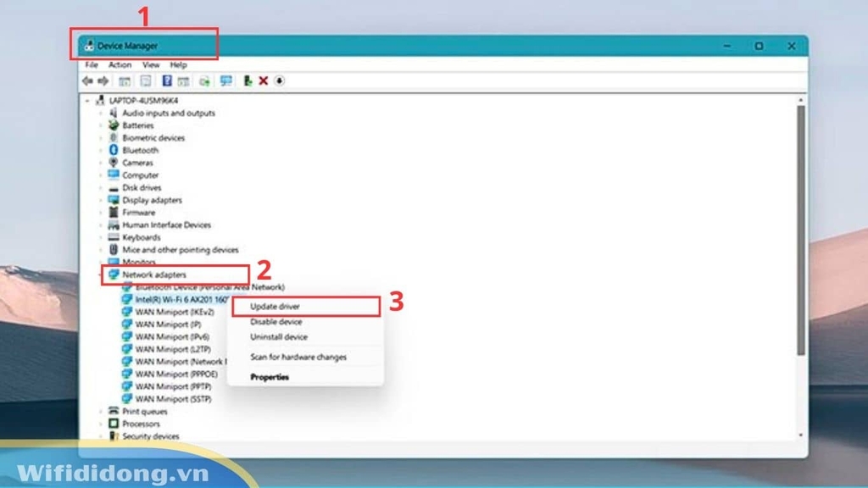Select the Processors chip icon
Viewport: 868px width, 488px height.
click(114, 424)
